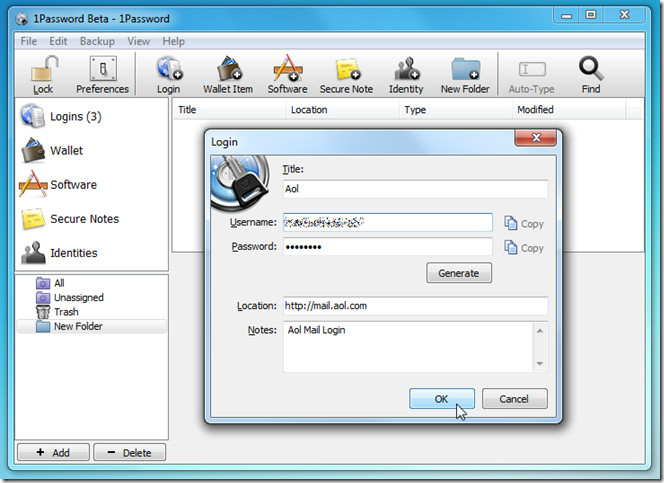
Task: Open the Find search tool
Action: tap(590, 75)
